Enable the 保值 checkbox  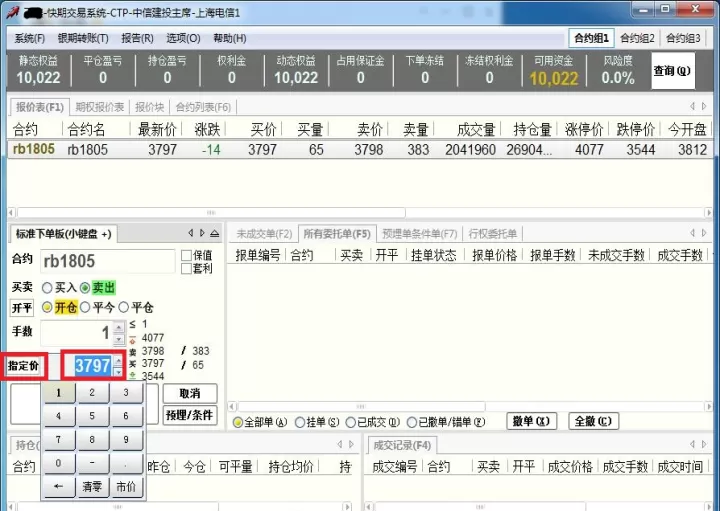click(x=187, y=255)
